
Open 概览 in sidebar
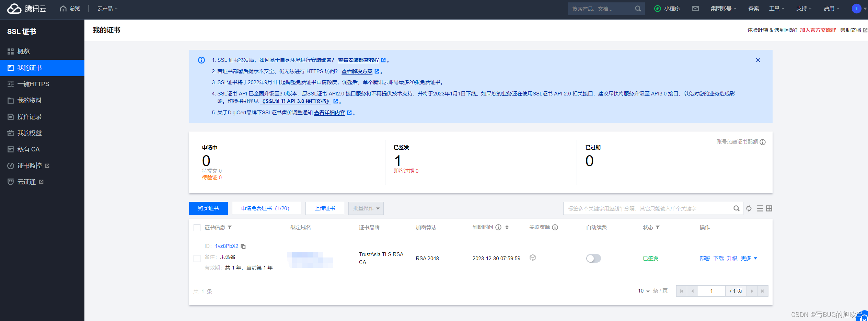click(x=42, y=51)
